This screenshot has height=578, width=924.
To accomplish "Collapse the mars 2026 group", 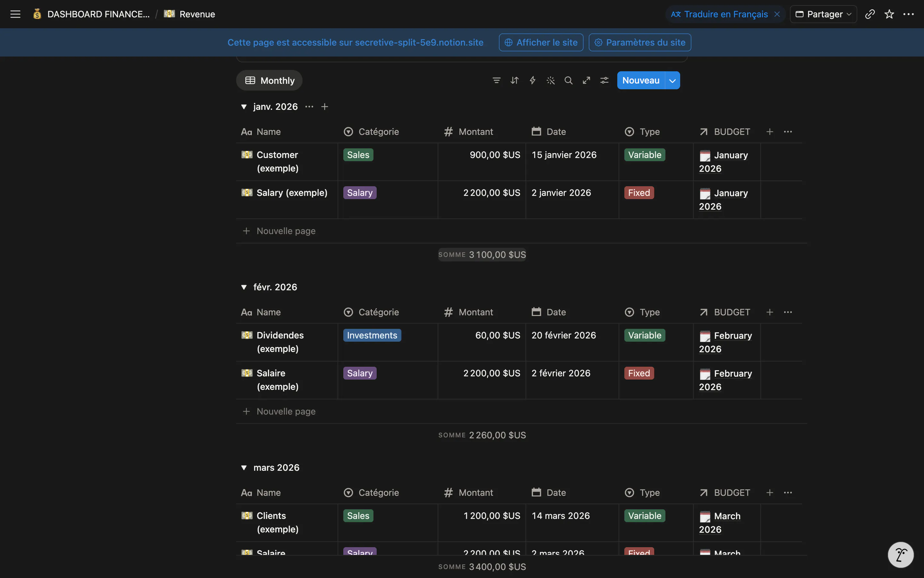I will [244, 468].
